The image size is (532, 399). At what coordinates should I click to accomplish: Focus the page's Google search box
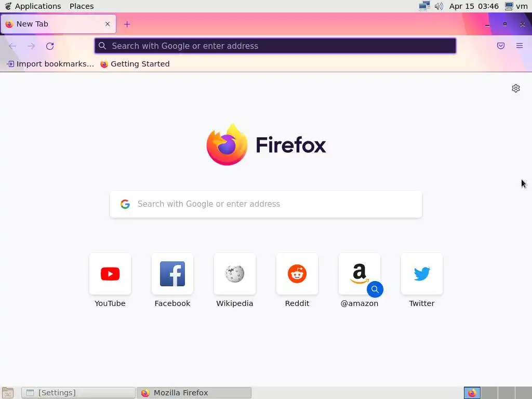[x=266, y=204]
